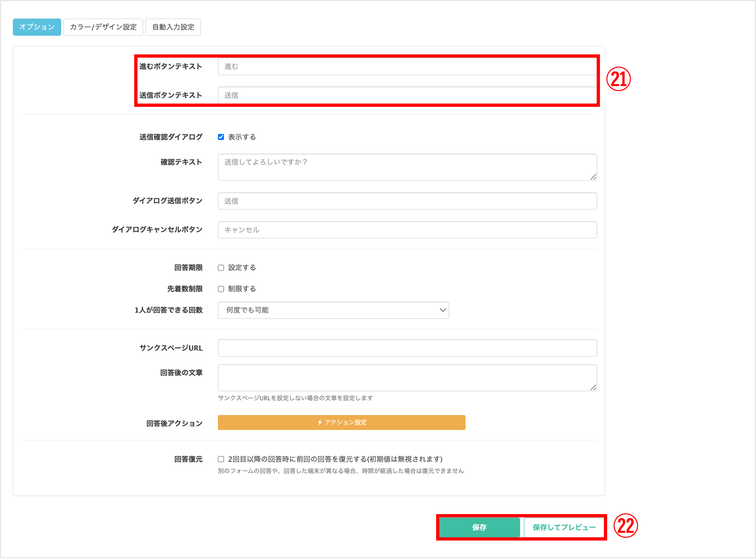The image size is (756, 559).
Task: Click the 保存してプレビュー button
Action: [564, 527]
